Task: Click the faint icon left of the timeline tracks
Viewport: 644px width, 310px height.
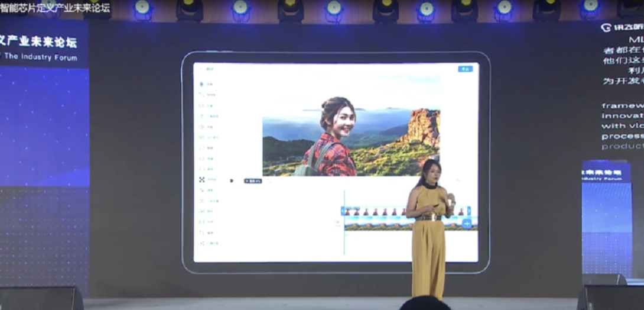Action: [337, 223]
